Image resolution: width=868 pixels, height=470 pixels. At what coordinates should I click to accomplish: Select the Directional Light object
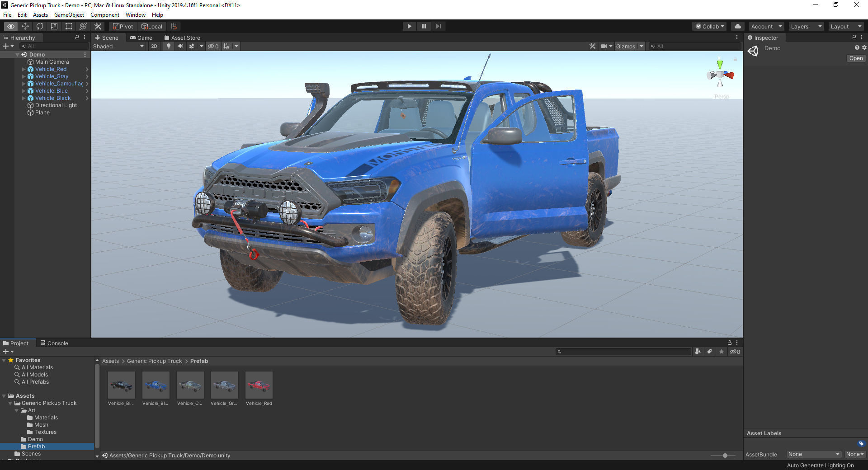(x=56, y=105)
